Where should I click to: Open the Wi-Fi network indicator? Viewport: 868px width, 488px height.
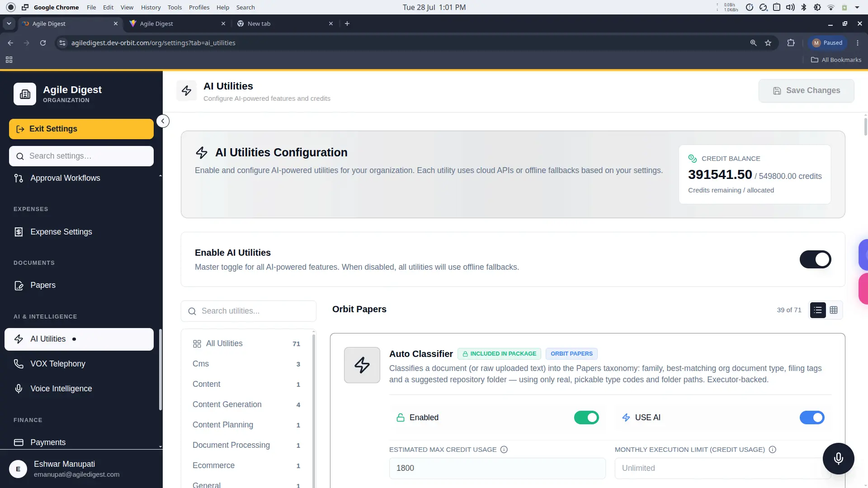coord(831,7)
